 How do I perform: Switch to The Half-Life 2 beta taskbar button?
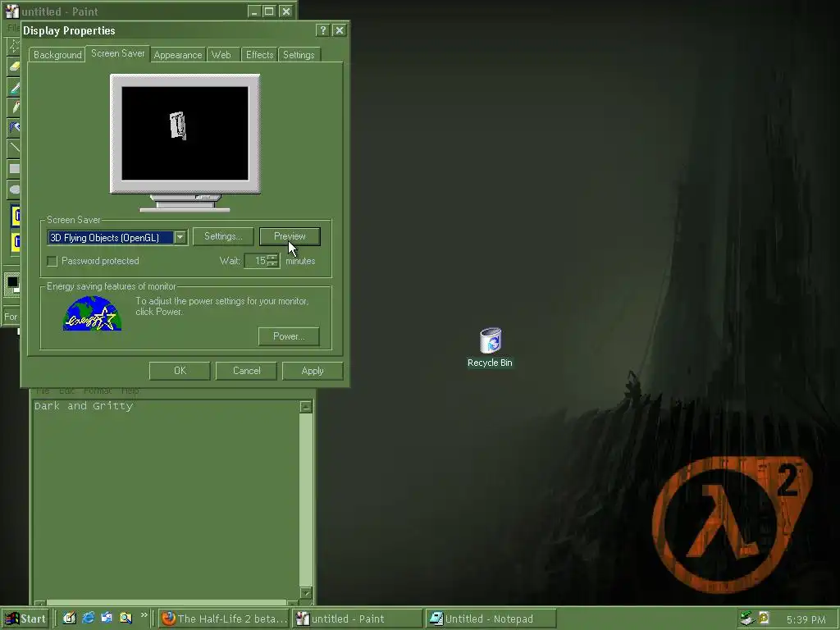click(x=224, y=619)
